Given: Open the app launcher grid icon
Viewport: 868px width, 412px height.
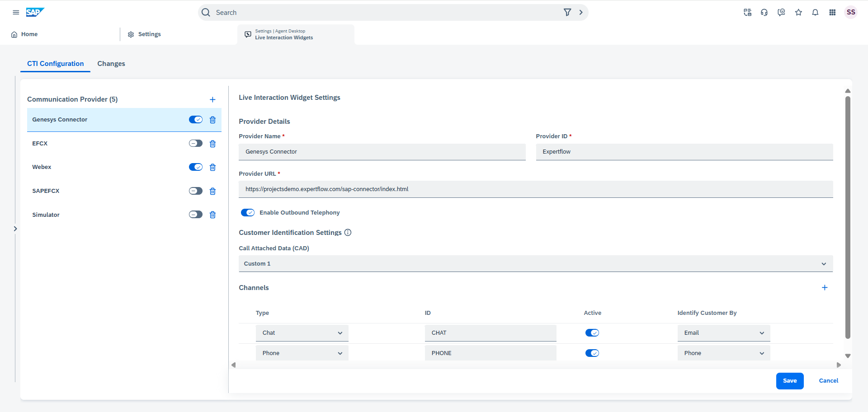Looking at the screenshot, I should pyautogui.click(x=832, y=13).
